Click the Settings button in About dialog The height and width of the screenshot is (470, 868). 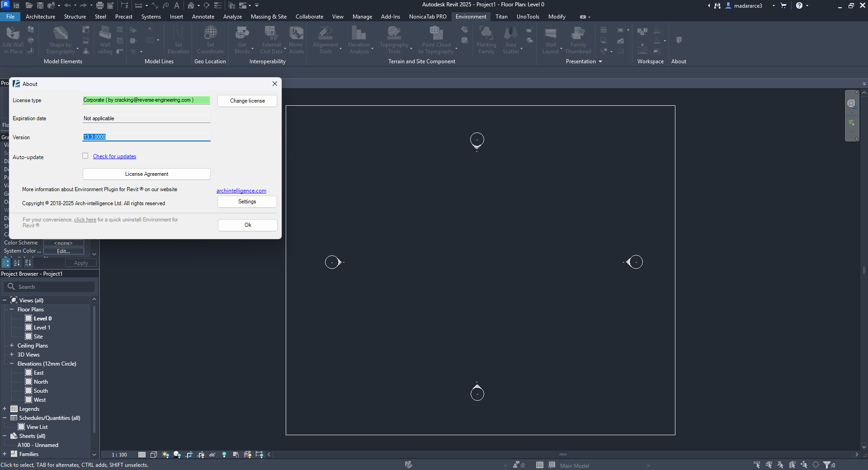click(x=247, y=202)
